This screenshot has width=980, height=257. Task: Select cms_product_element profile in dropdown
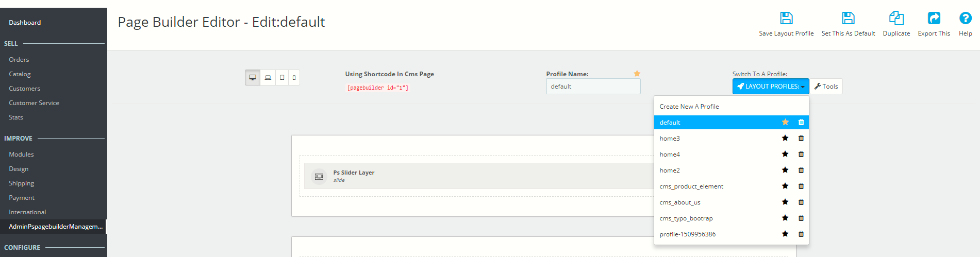point(691,186)
